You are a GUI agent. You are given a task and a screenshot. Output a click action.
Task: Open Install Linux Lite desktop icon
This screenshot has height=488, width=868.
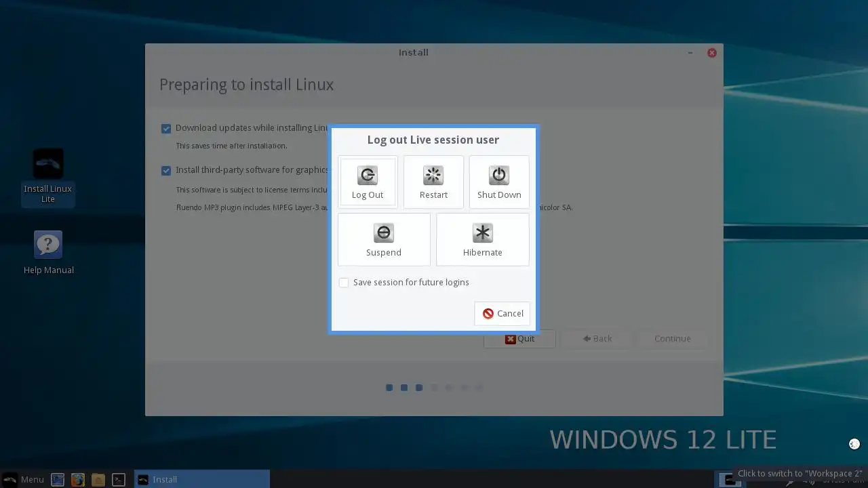point(47,177)
